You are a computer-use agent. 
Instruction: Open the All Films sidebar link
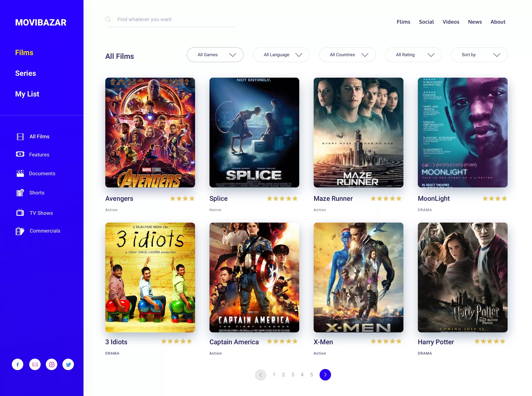click(x=40, y=136)
